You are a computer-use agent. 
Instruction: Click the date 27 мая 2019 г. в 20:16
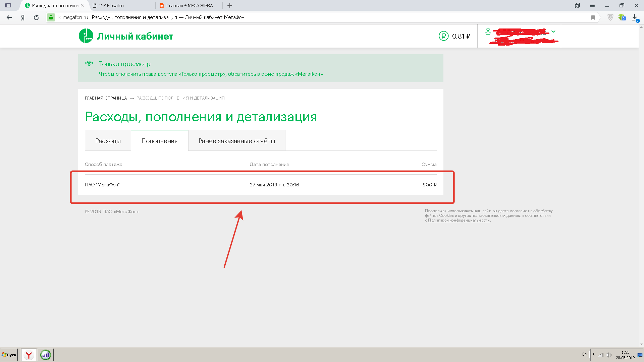[x=274, y=185]
